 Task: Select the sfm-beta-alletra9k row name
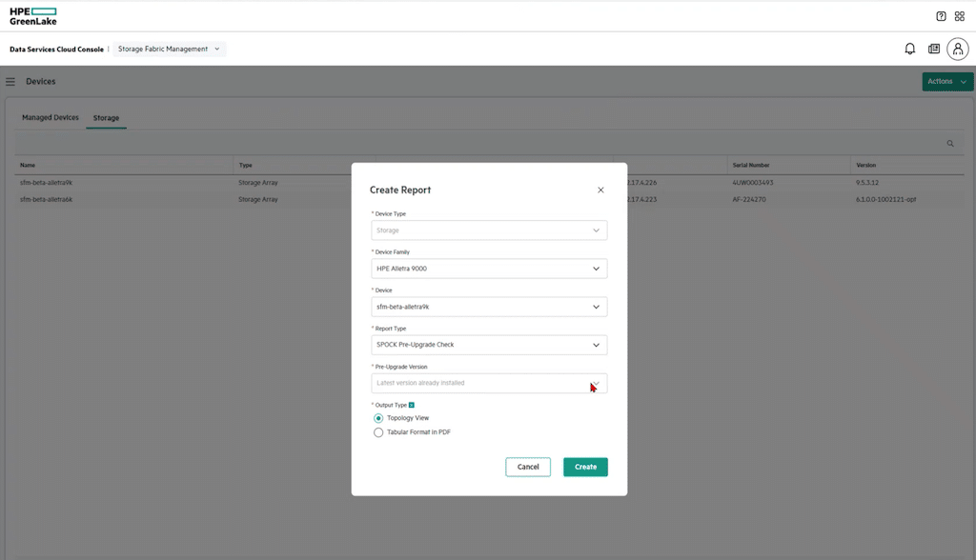[x=46, y=183]
